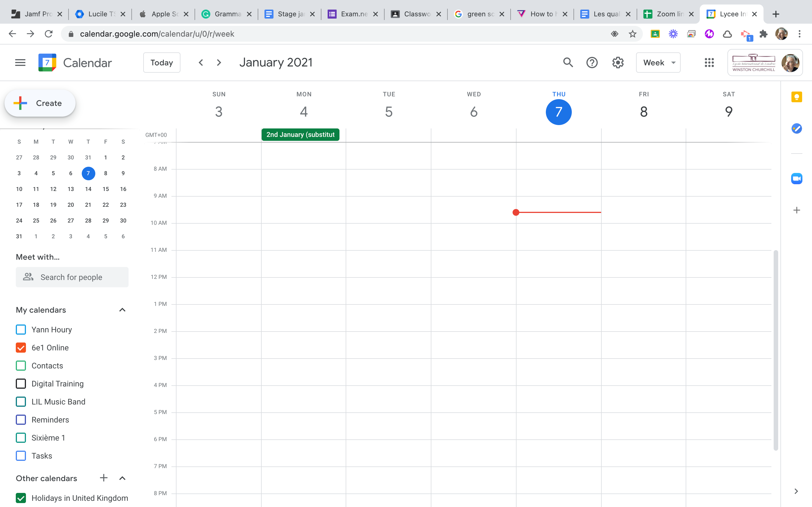Collapse the My calendars section
Viewport: 812px width, 507px height.
tap(122, 310)
